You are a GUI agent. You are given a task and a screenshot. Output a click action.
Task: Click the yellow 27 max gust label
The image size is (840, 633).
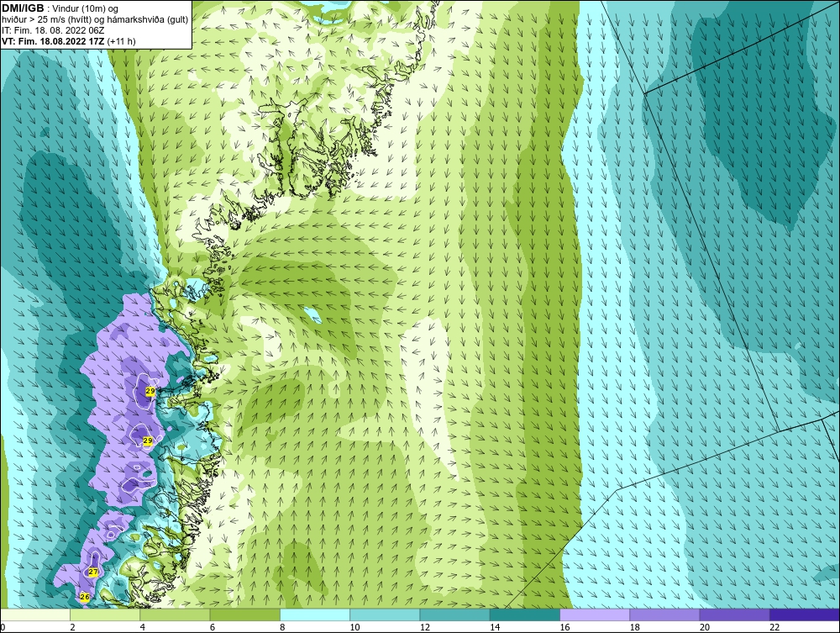(x=93, y=572)
